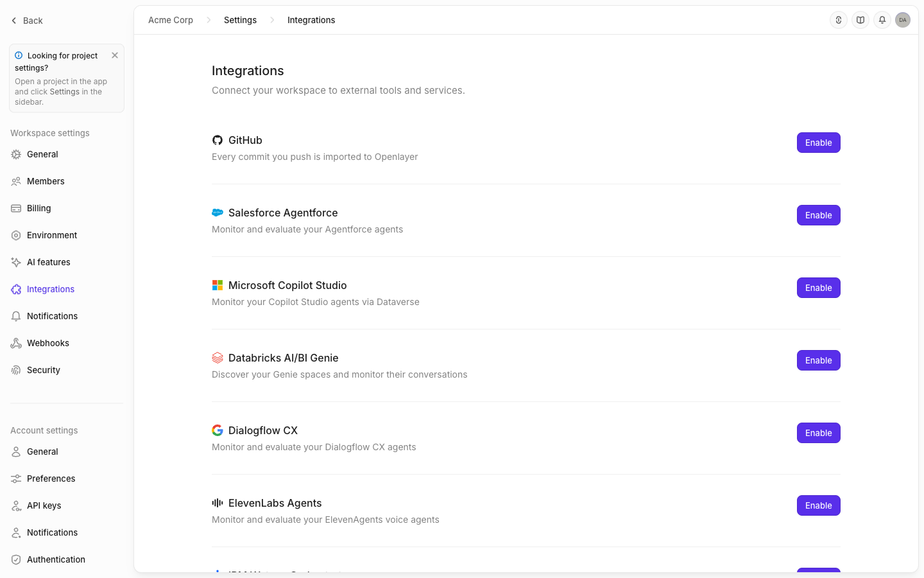Open AI features settings

point(67,262)
